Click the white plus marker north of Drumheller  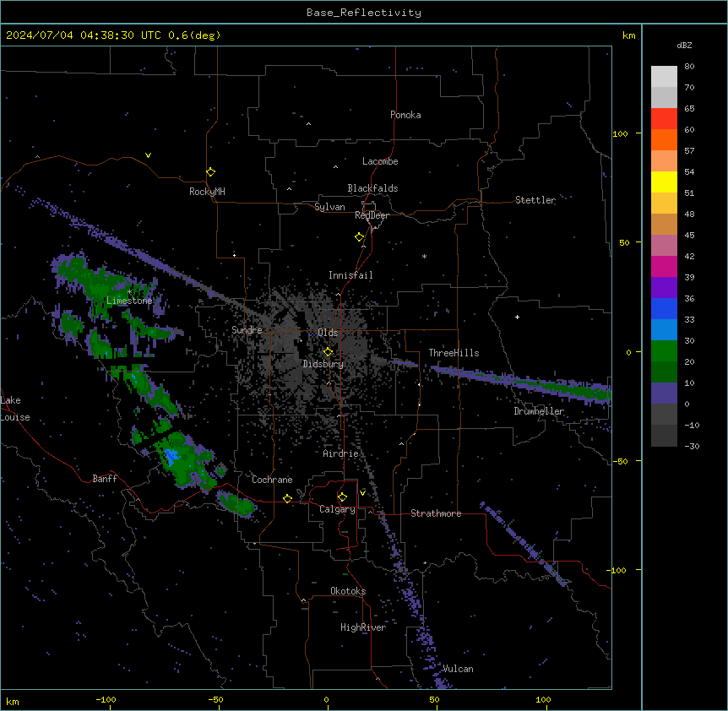pos(517,317)
